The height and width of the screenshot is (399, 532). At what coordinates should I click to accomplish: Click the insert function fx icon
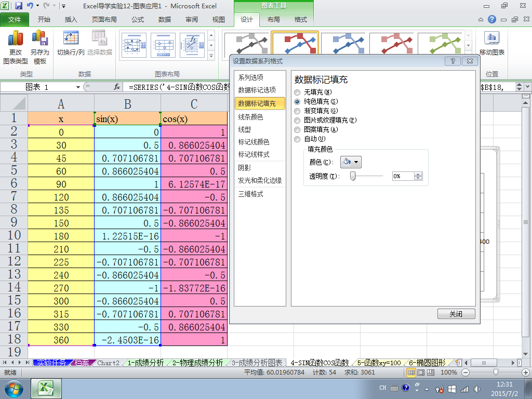pyautogui.click(x=117, y=87)
